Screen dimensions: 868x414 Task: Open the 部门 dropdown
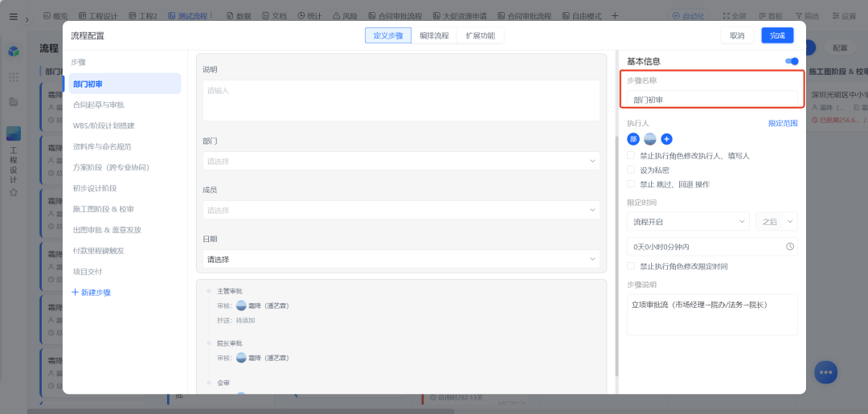401,161
